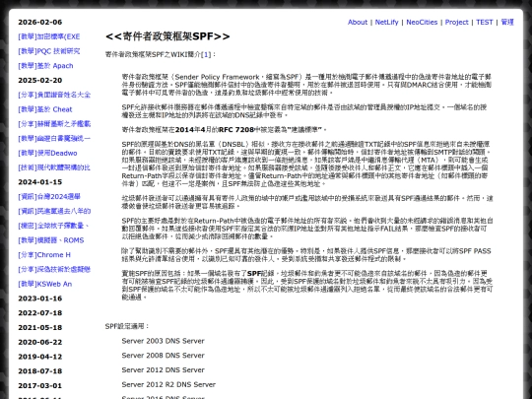Open the [資訊] article mentioning 2024
This screenshot has width=532, height=399.
tap(49, 197)
